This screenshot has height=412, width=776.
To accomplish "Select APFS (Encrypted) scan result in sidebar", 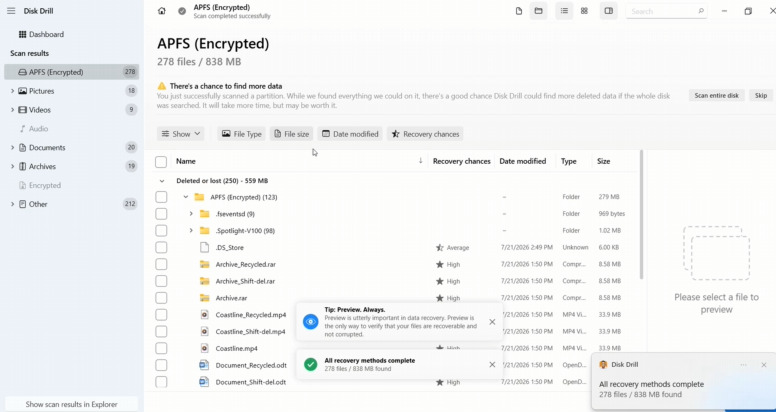I will [71, 72].
